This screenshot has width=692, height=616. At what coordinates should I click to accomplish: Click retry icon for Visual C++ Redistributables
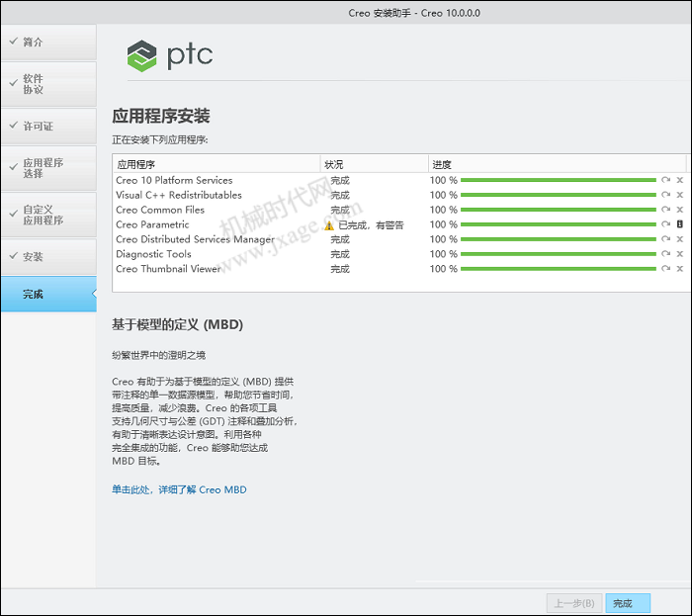(x=665, y=195)
